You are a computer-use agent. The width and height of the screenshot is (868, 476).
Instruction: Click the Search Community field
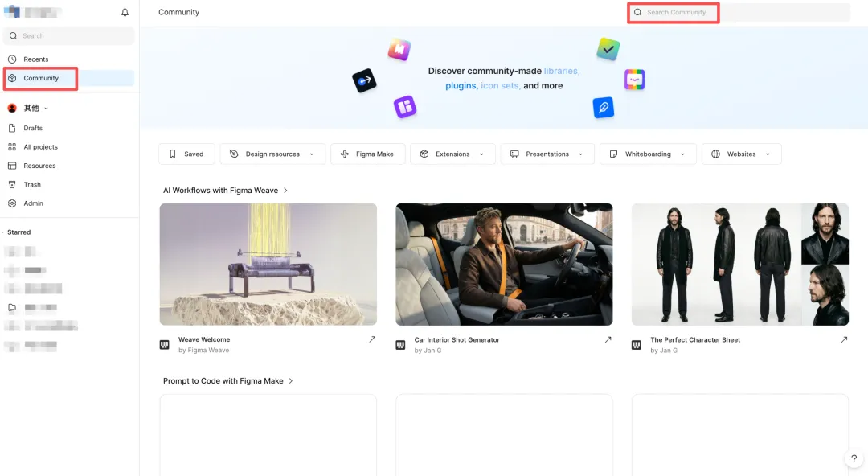point(739,12)
